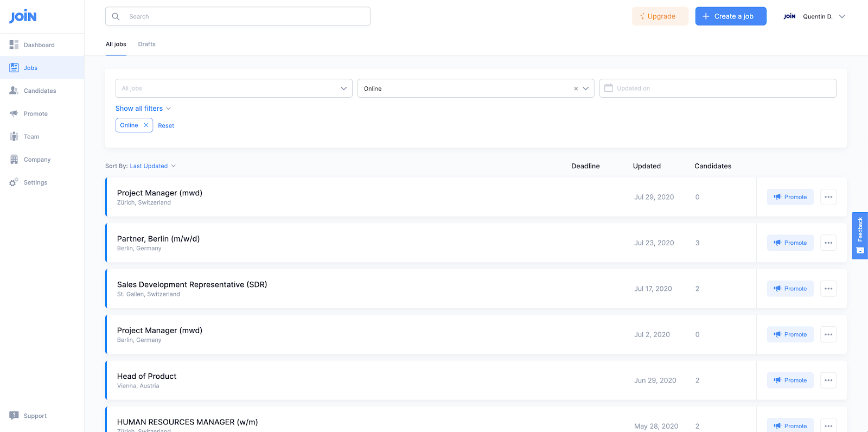Open the Berlin Project Manager (mwd) job
The image size is (868, 432).
click(159, 331)
